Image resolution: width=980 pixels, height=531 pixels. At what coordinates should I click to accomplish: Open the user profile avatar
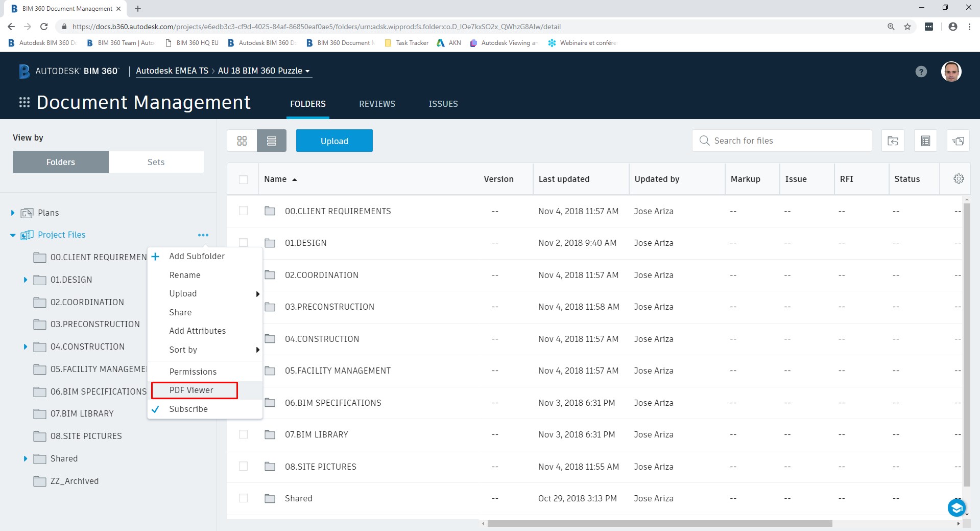pos(950,72)
